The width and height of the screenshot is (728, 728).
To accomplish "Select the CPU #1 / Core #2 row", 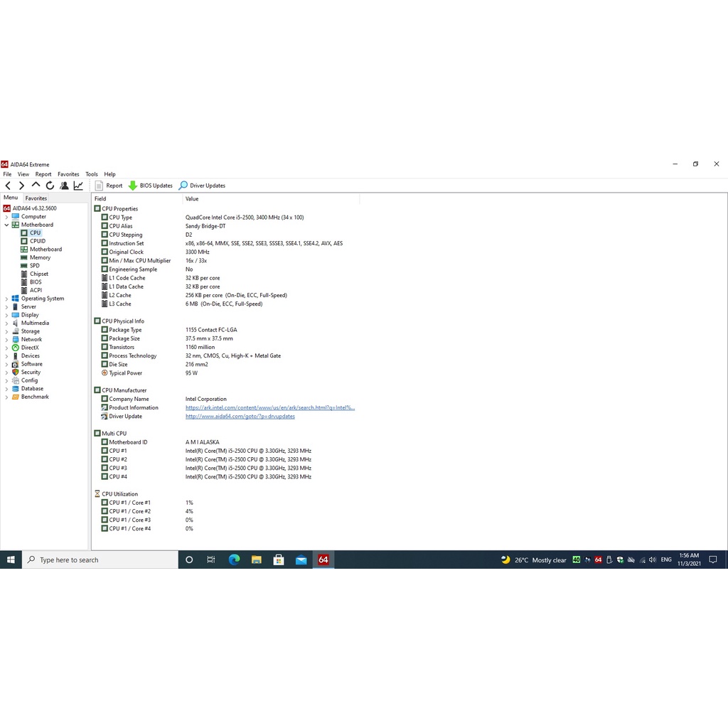I will pos(227,511).
